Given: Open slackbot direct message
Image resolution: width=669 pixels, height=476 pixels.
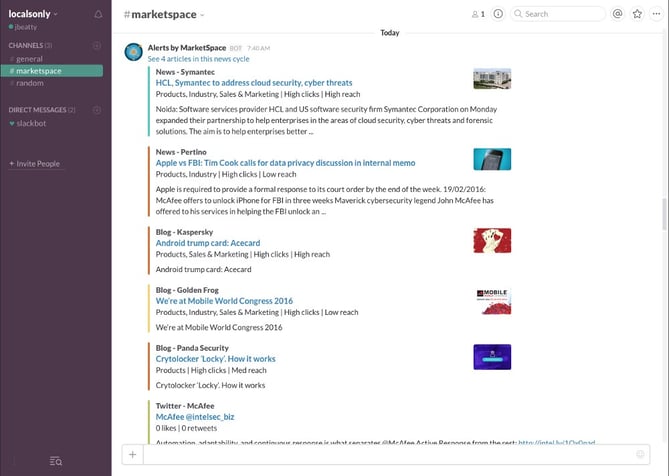Looking at the screenshot, I should tap(33, 122).
